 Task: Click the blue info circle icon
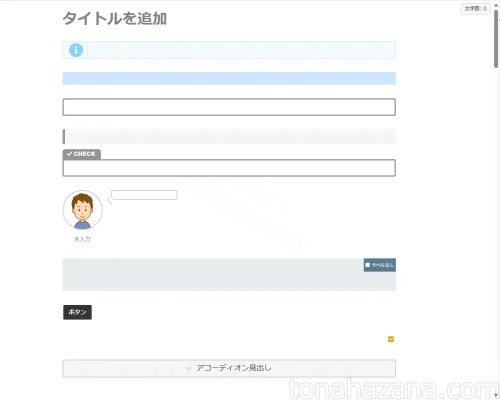tap(76, 50)
